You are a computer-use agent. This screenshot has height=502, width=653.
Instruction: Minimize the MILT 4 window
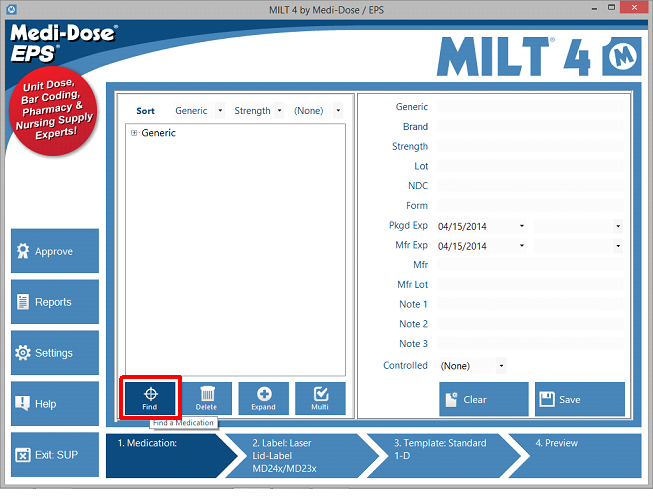(594, 8)
